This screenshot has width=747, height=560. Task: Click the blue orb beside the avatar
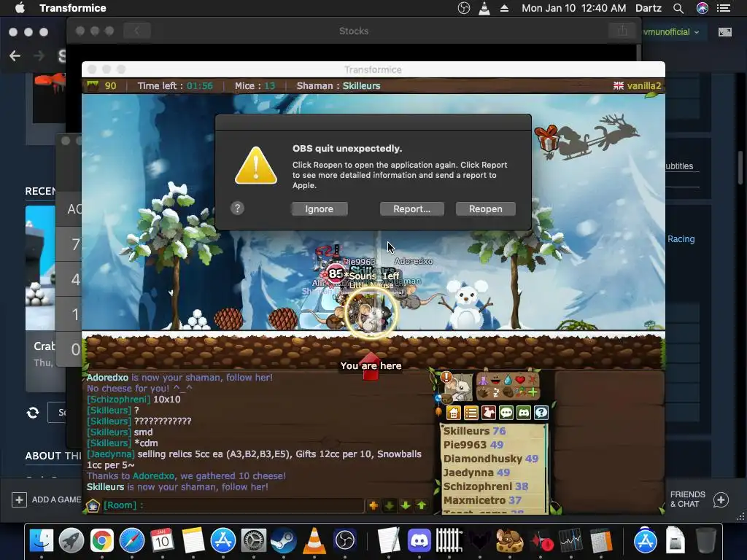pyautogui.click(x=438, y=397)
